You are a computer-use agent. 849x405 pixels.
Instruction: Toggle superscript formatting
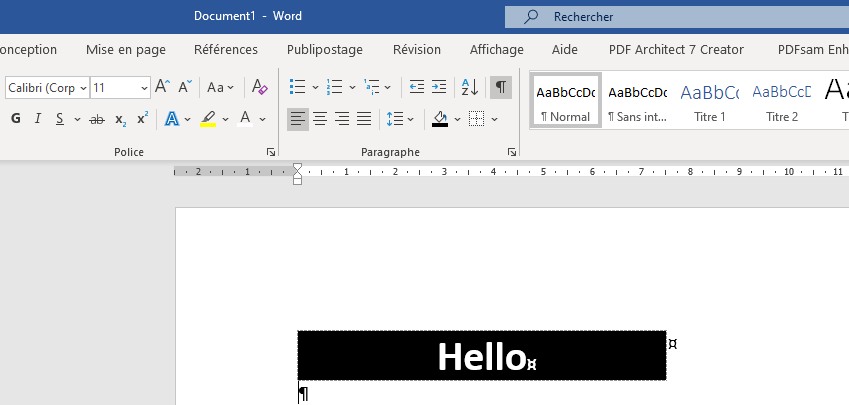click(142, 119)
